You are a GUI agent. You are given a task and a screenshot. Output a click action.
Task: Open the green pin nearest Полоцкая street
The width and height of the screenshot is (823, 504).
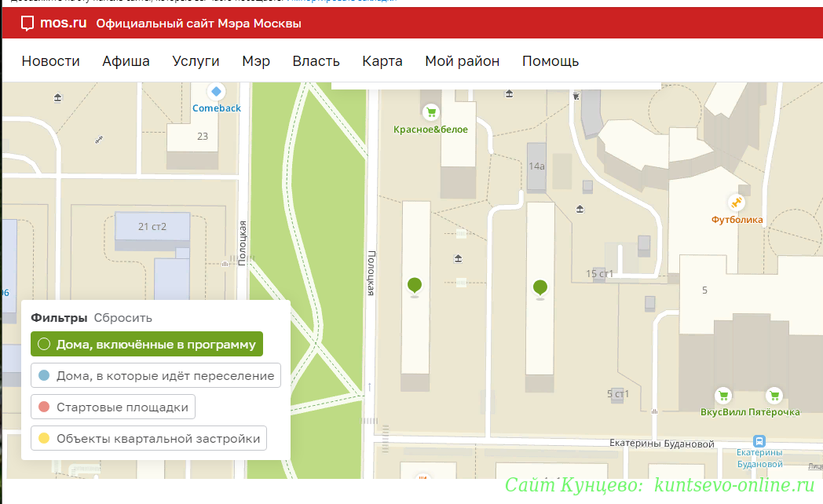(415, 287)
